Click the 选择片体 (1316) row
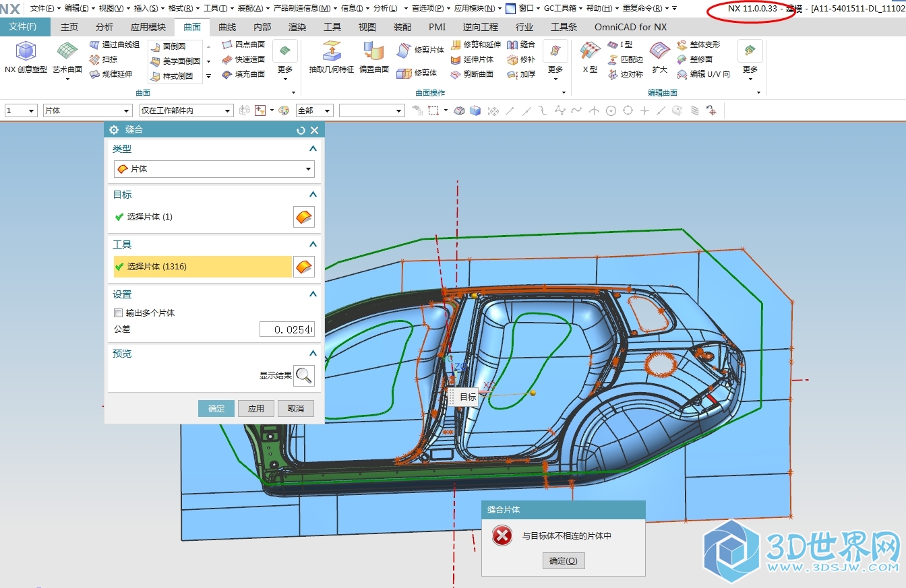The width and height of the screenshot is (906, 588). pyautogui.click(x=203, y=267)
